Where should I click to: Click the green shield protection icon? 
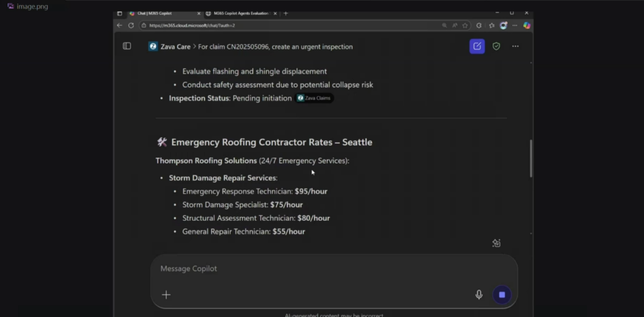tap(496, 46)
